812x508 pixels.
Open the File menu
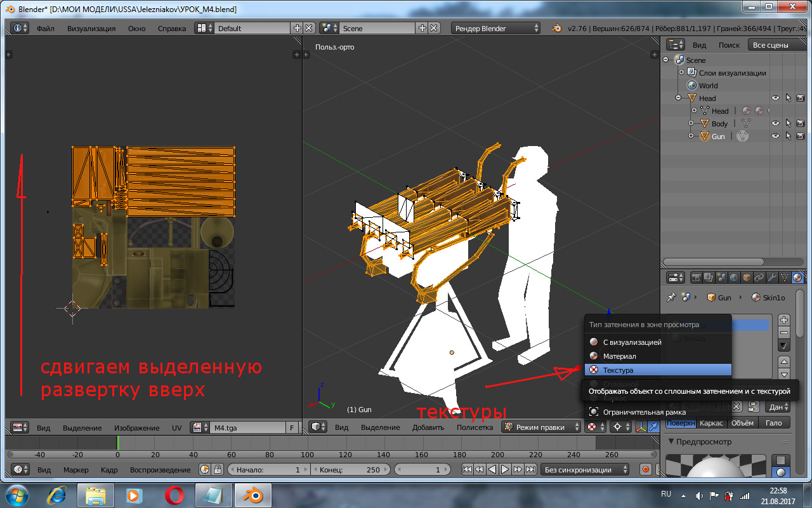[45, 29]
